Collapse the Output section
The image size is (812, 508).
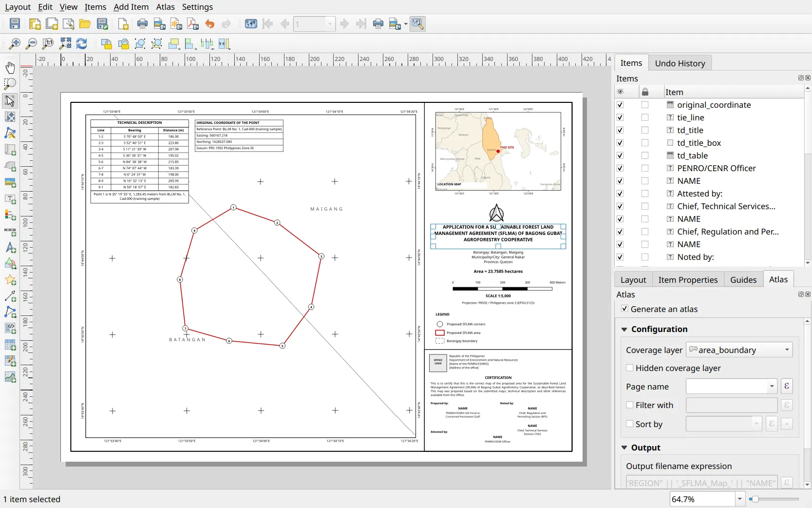tap(624, 448)
